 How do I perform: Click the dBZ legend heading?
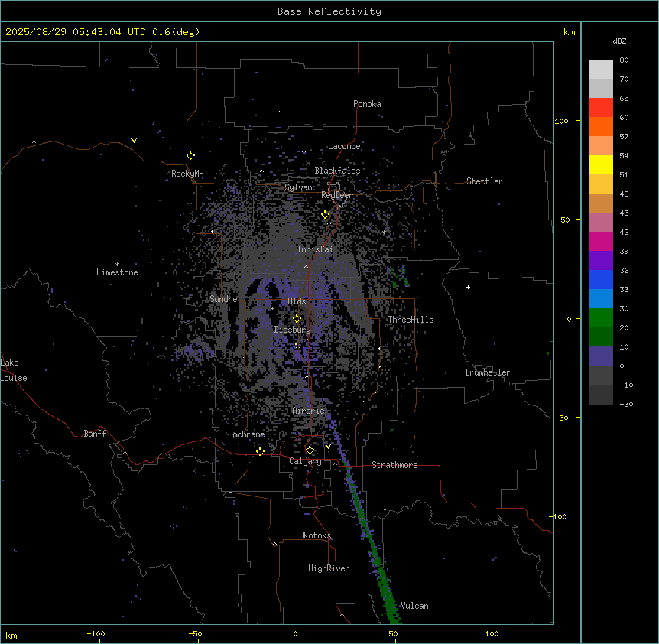(619, 41)
